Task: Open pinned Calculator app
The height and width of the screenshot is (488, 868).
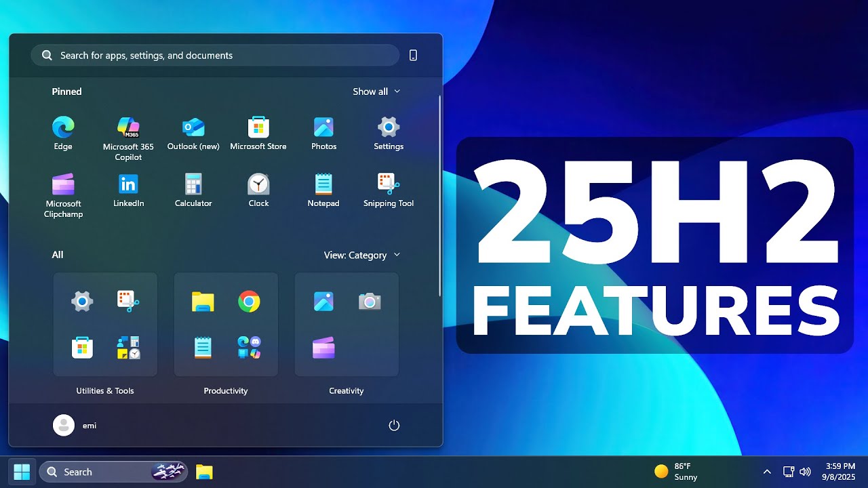Action: 193,190
